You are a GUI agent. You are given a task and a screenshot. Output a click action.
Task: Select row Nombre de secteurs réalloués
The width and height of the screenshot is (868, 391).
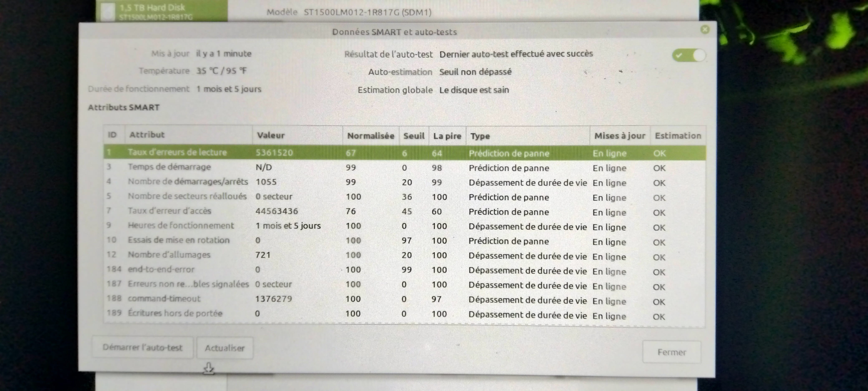click(404, 197)
